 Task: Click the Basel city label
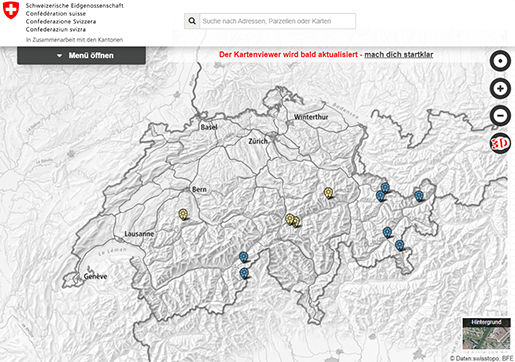coord(209,127)
